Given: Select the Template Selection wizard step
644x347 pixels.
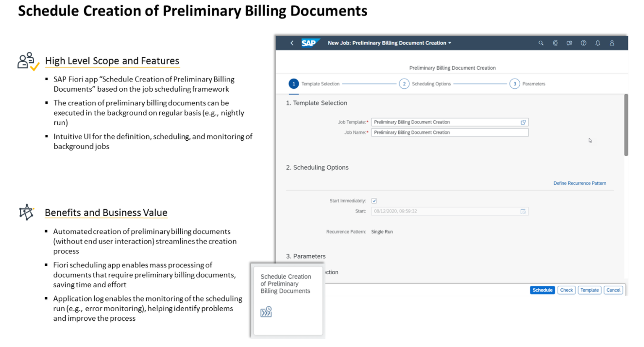Looking at the screenshot, I should pyautogui.click(x=293, y=84).
